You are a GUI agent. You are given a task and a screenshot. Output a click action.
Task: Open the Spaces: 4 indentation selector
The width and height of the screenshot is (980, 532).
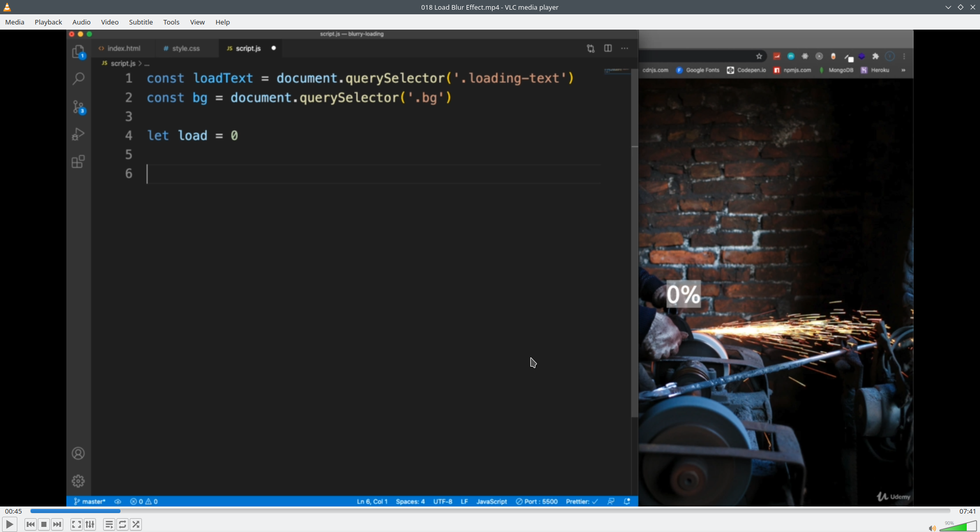[410, 501]
